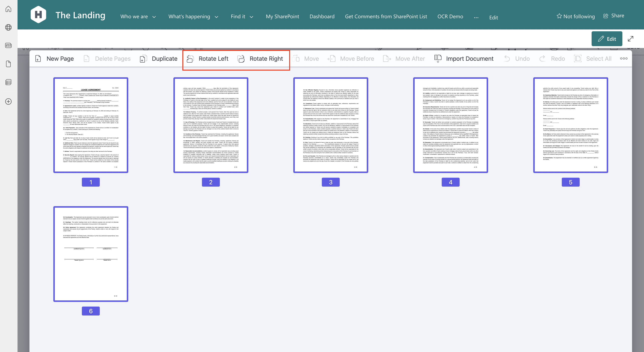Open the My SharePoint menu item

(x=282, y=16)
